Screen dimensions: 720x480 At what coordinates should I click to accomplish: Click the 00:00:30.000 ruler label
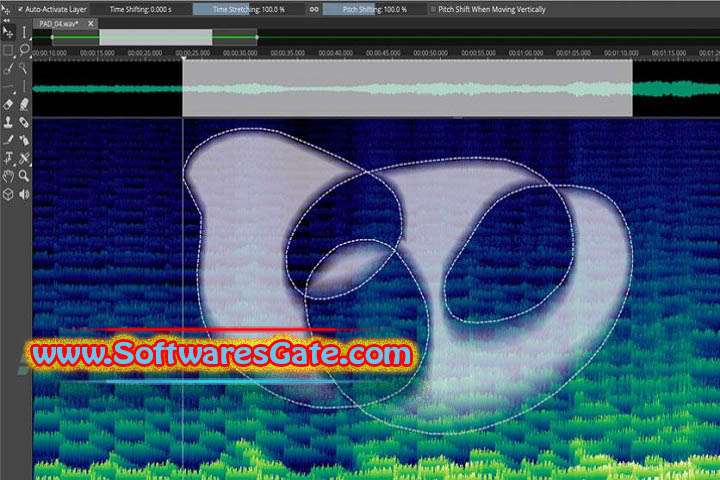coord(240,53)
